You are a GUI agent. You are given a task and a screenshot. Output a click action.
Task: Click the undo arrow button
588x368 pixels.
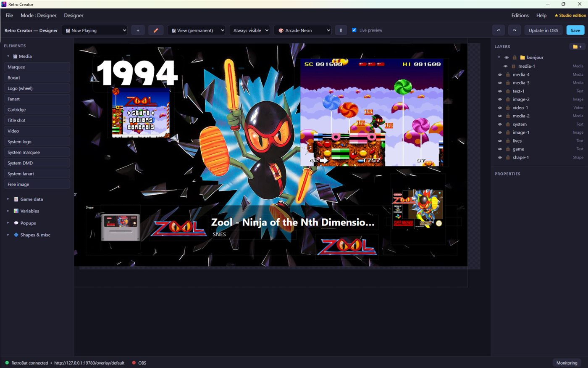pyautogui.click(x=499, y=30)
